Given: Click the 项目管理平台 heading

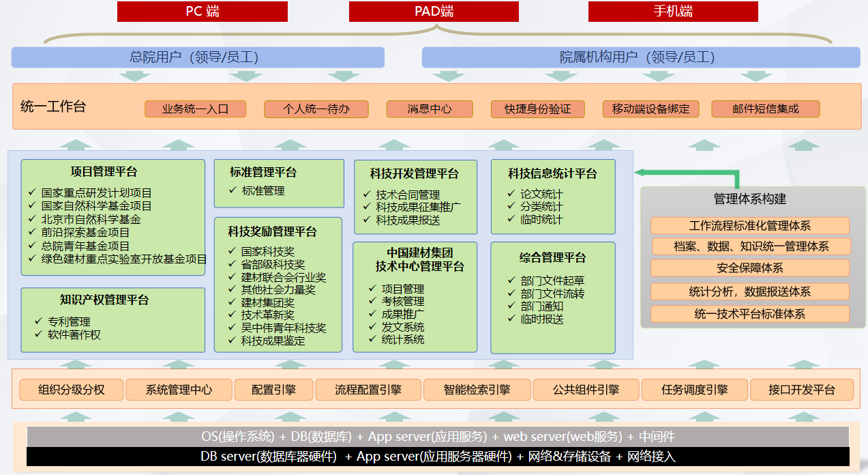Looking at the screenshot, I should click(x=104, y=171).
